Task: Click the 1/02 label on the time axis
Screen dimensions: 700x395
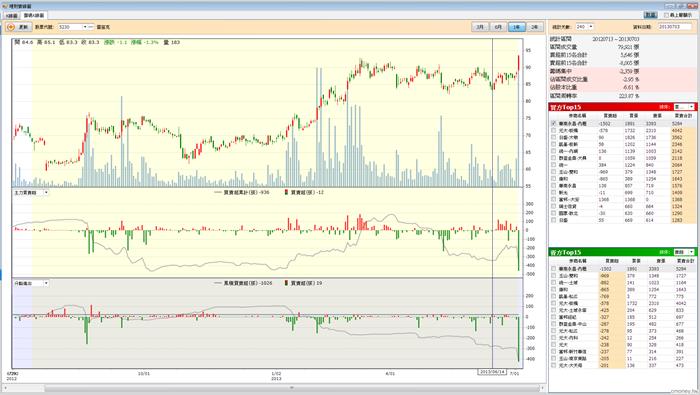Action: (276, 373)
